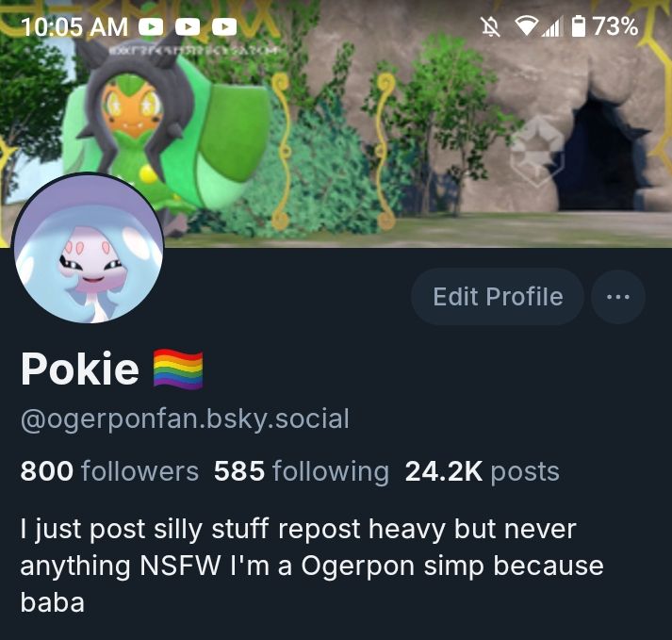The image size is (672, 640).
Task: Tap the Wi-Fi status icon
Action: pyautogui.click(x=526, y=26)
